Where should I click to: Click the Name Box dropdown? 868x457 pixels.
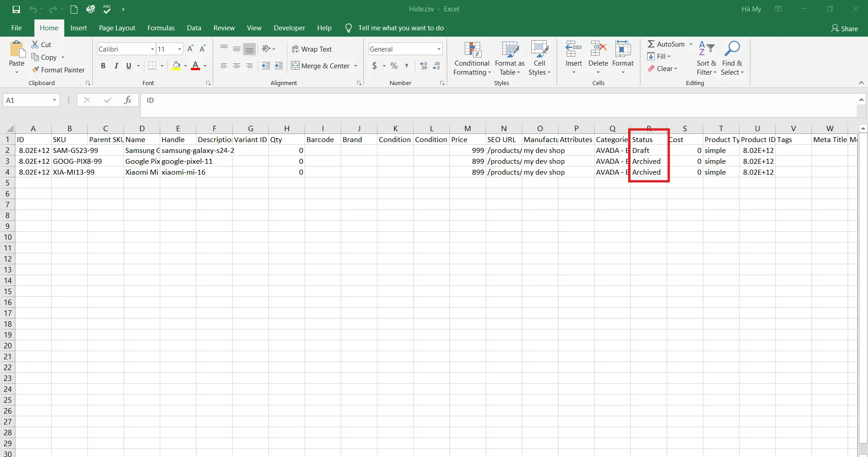coord(54,100)
